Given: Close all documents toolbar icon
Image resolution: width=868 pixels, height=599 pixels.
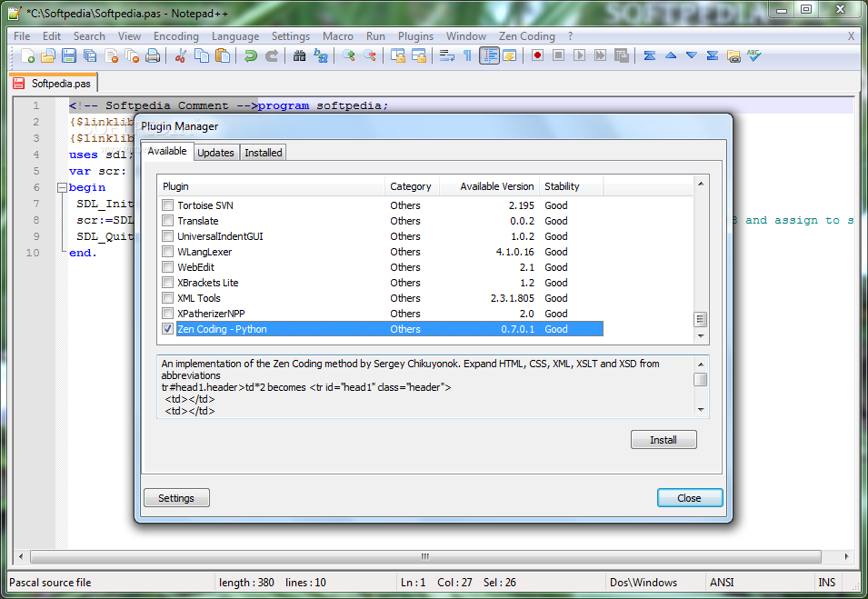Looking at the screenshot, I should pyautogui.click(x=132, y=56).
